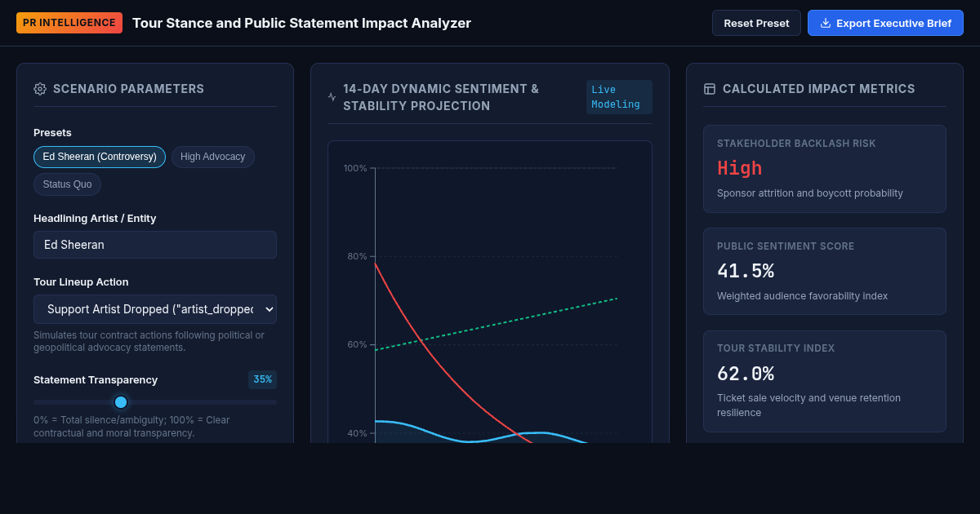The height and width of the screenshot is (514, 980).
Task: Click the pulse icon beside 14-Day projection title
Action: [332, 96]
